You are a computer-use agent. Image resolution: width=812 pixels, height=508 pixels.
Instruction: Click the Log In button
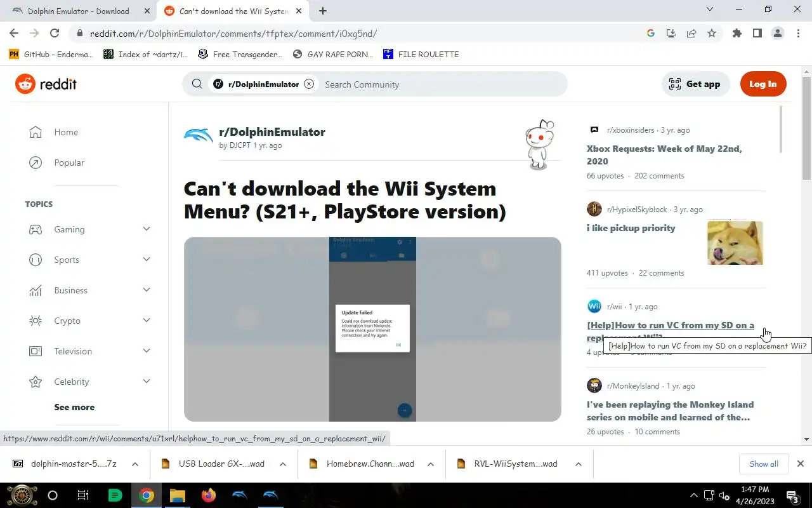[x=763, y=84]
